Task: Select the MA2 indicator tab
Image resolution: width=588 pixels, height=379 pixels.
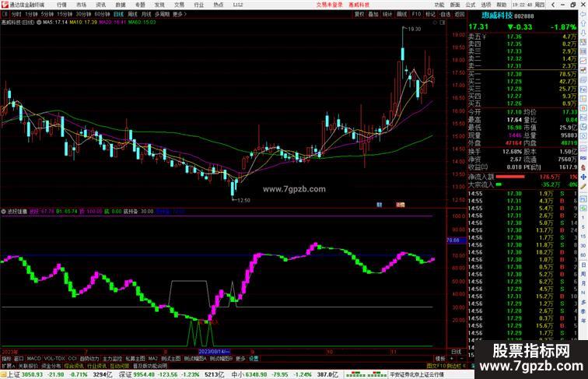Action: [x=153, y=358]
